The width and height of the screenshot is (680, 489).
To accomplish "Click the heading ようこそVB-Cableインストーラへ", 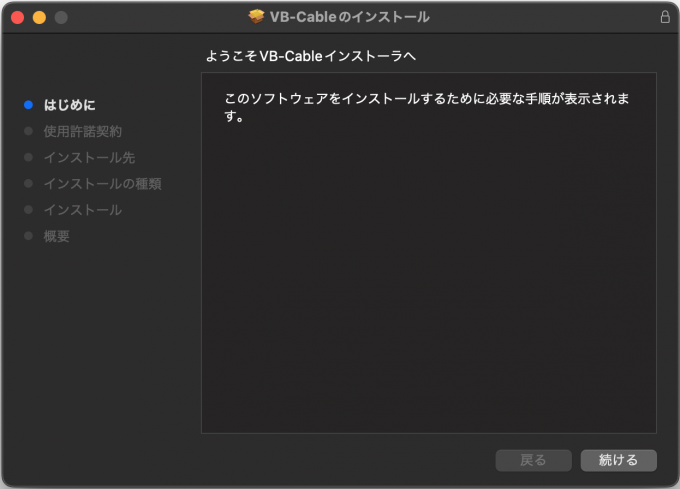I will click(311, 56).
